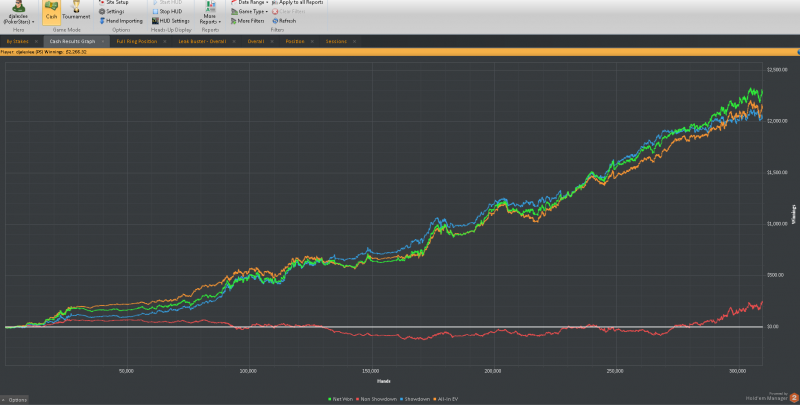Toggle Non Showdown line in legend
Screen dimensions: 800x405
point(376,398)
